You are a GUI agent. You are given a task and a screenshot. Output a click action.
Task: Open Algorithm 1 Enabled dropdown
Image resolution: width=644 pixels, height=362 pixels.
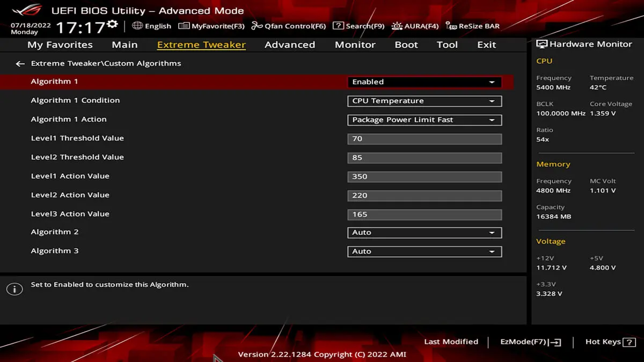click(424, 82)
